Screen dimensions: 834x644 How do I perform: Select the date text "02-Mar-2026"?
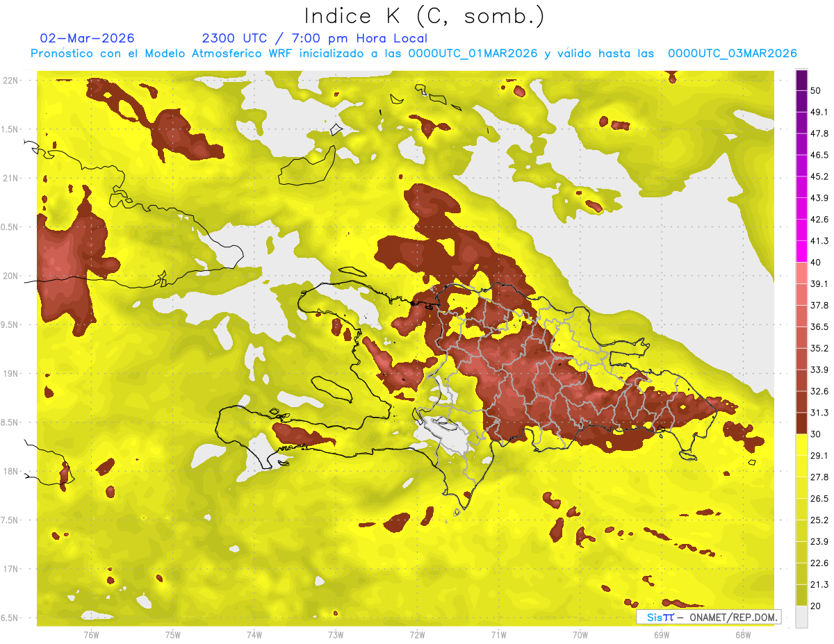(88, 38)
